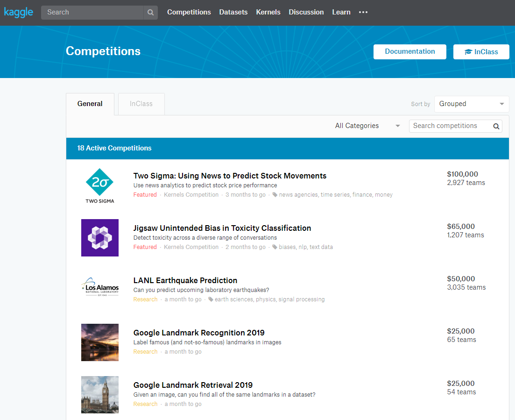
Task: Click 3 months to go text
Action: click(245, 194)
